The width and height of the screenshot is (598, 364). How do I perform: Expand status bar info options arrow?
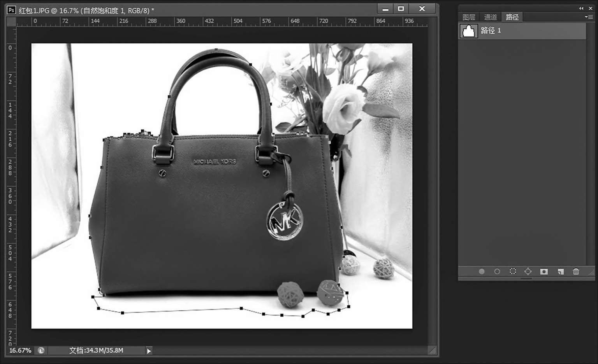pos(149,351)
